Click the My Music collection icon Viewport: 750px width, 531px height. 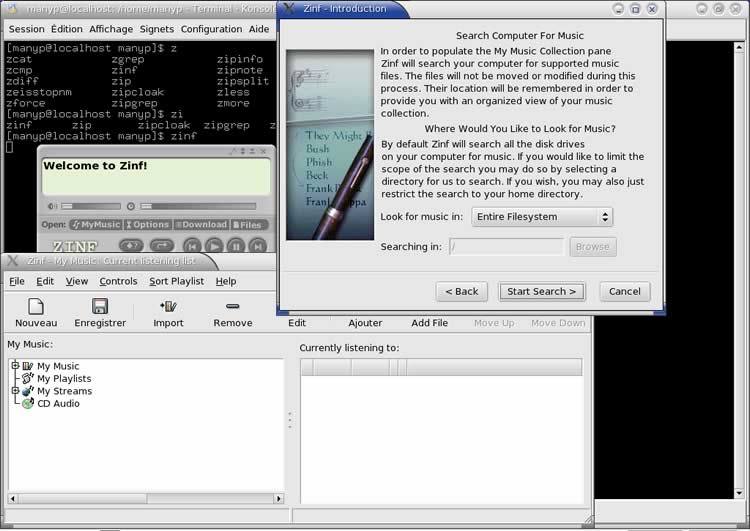pyautogui.click(x=28, y=366)
